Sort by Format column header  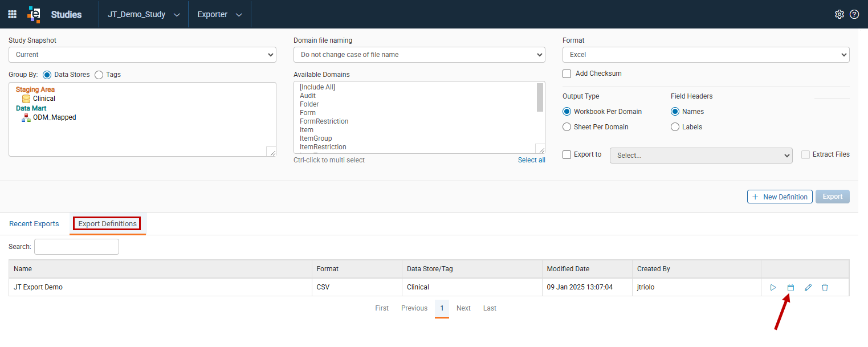(357, 269)
